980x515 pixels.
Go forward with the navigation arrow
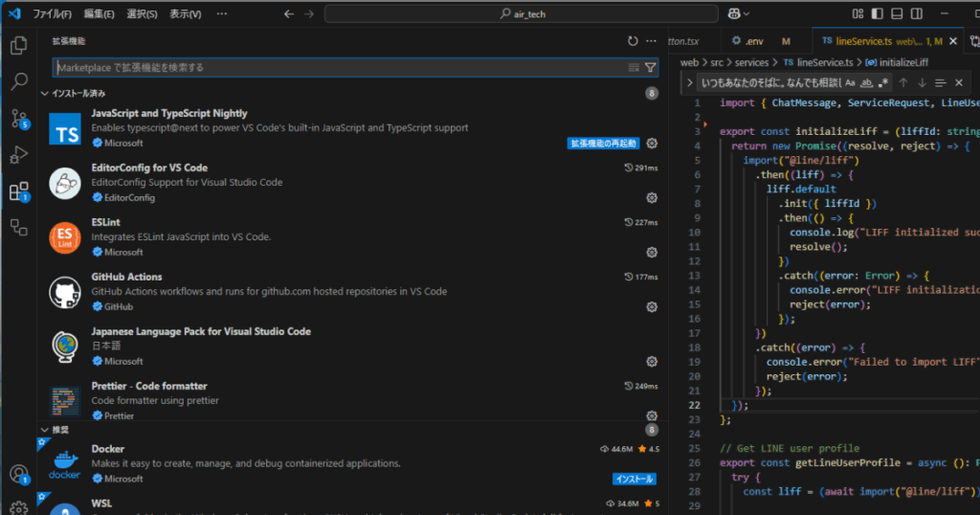point(309,13)
